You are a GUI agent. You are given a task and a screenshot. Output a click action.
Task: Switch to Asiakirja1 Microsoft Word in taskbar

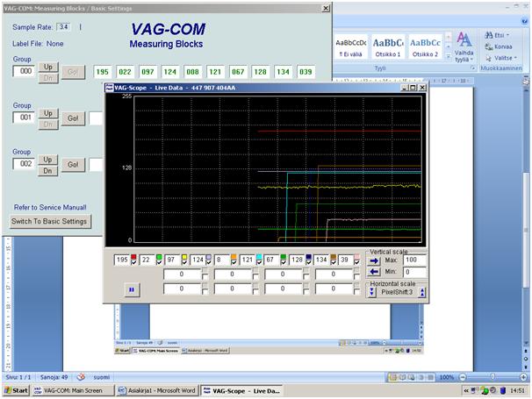click(156, 390)
